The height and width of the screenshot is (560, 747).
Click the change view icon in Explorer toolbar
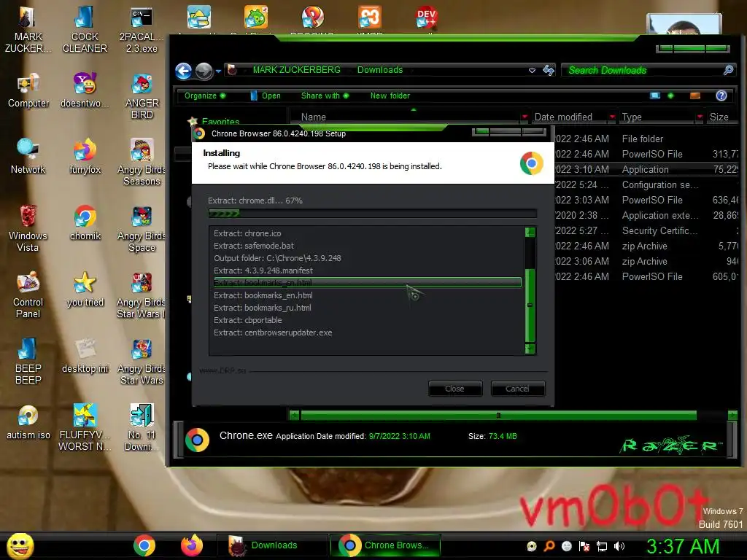click(x=656, y=96)
